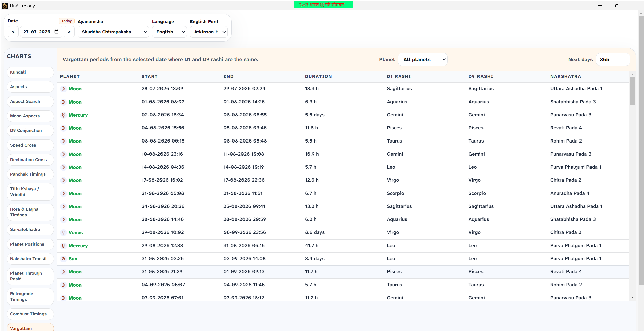
Task: Expand the Language dropdown set to English
Action: point(170,32)
